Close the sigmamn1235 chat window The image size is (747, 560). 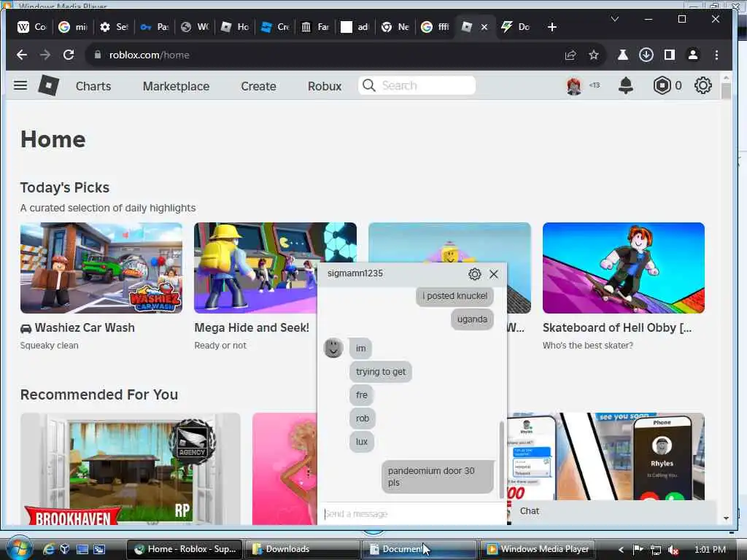point(494,274)
